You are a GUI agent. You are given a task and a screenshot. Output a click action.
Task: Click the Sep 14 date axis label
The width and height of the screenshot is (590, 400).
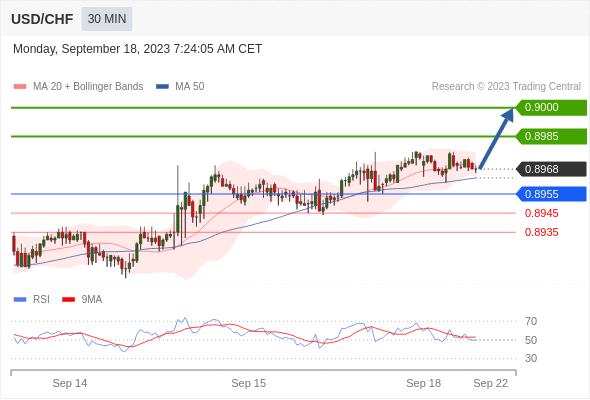tap(70, 383)
